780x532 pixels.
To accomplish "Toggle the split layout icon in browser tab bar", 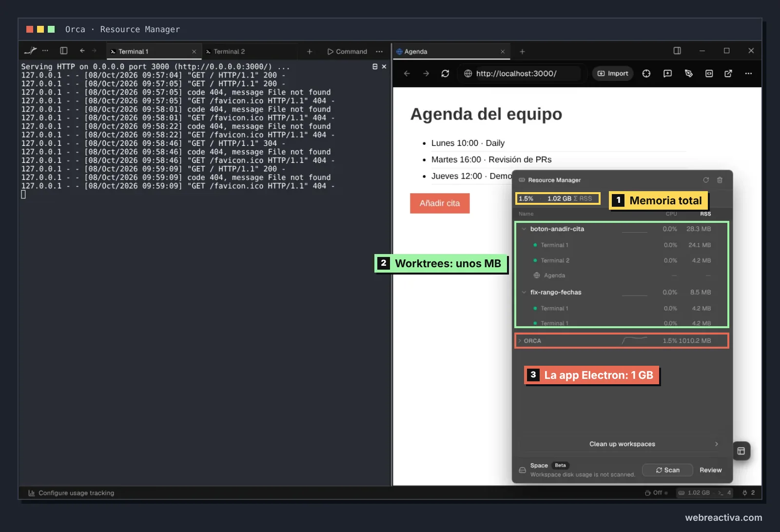I will click(677, 51).
